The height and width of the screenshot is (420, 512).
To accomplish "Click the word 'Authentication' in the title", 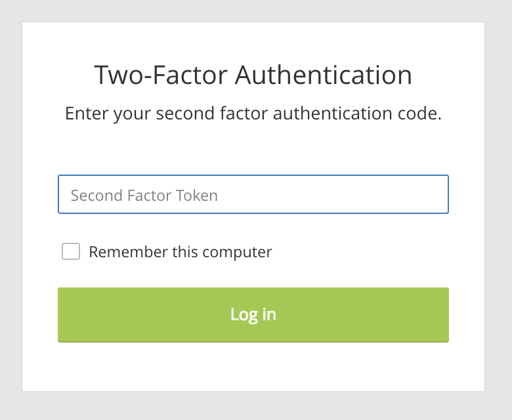I will 324,75.
